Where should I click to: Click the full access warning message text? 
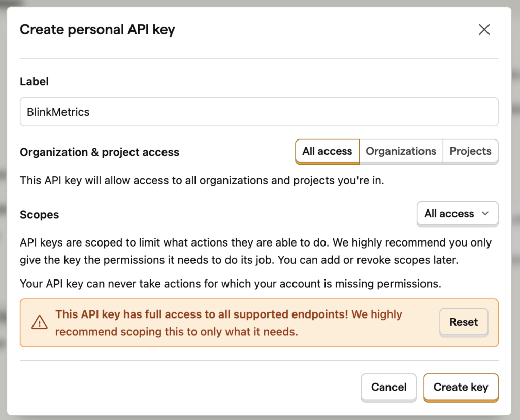point(229,323)
